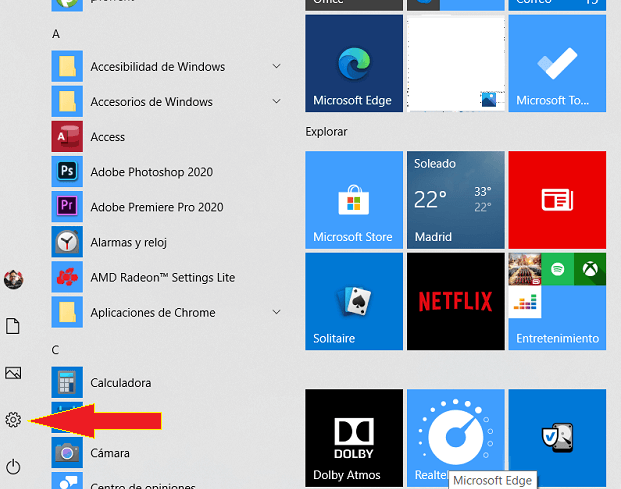Open the Microsoft Store tile

(x=354, y=200)
